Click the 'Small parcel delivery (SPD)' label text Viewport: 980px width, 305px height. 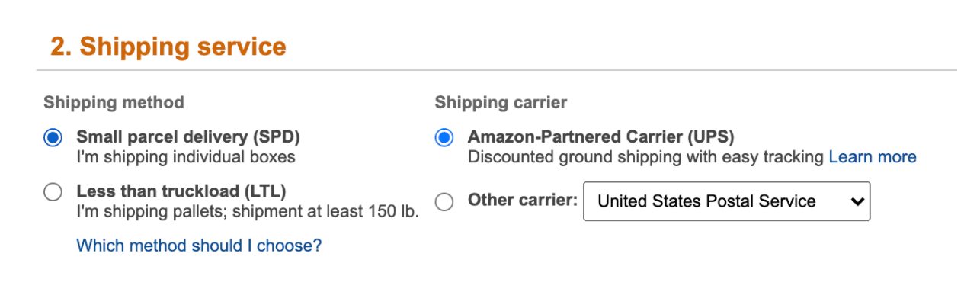(x=188, y=137)
